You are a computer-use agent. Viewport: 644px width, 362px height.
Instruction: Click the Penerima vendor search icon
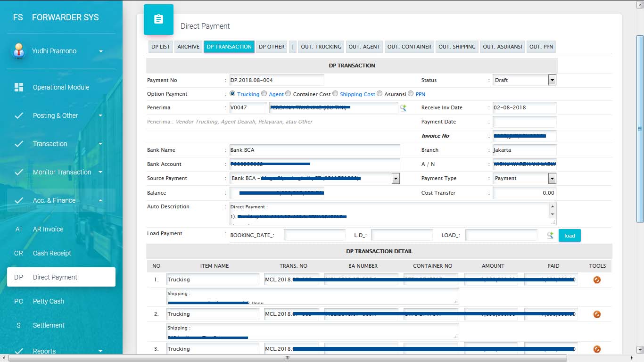[x=403, y=108]
